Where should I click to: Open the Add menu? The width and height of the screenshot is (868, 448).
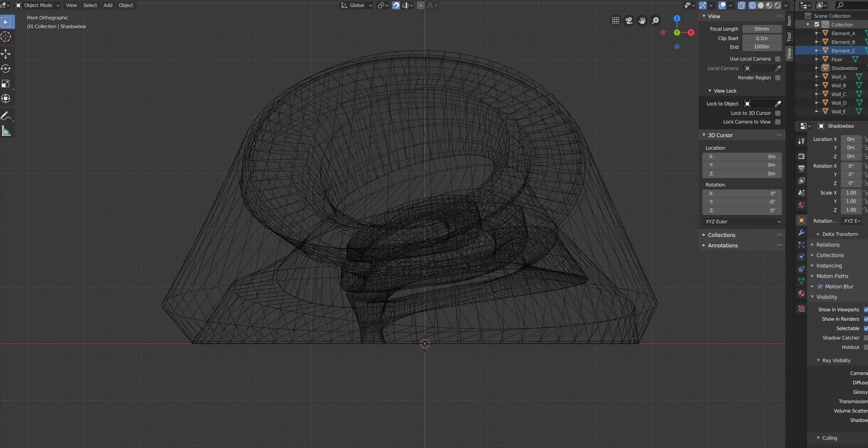pyautogui.click(x=108, y=5)
